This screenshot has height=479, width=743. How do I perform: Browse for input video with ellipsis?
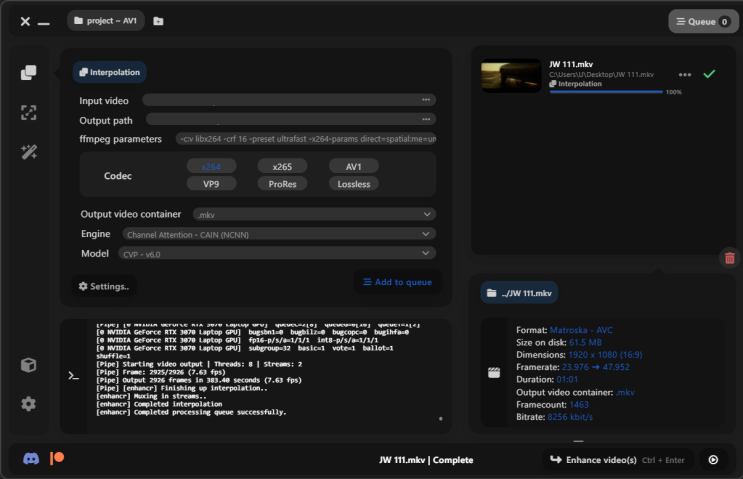coord(426,100)
